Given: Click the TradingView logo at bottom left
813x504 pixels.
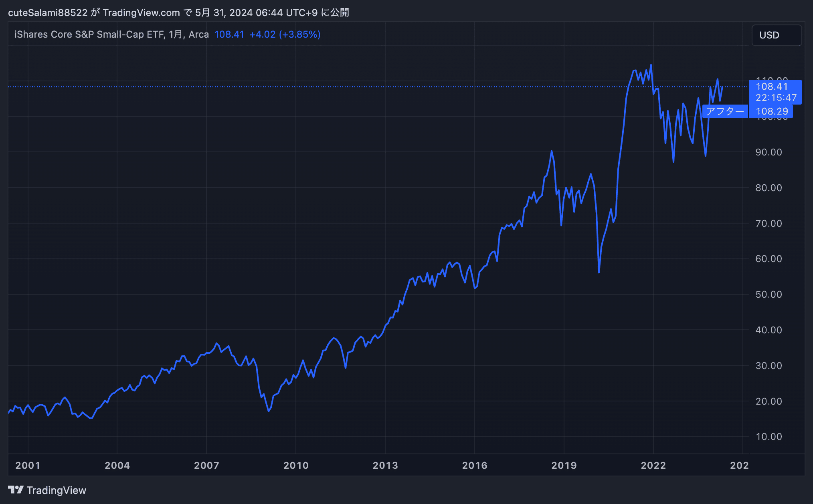Looking at the screenshot, I should click(x=47, y=490).
